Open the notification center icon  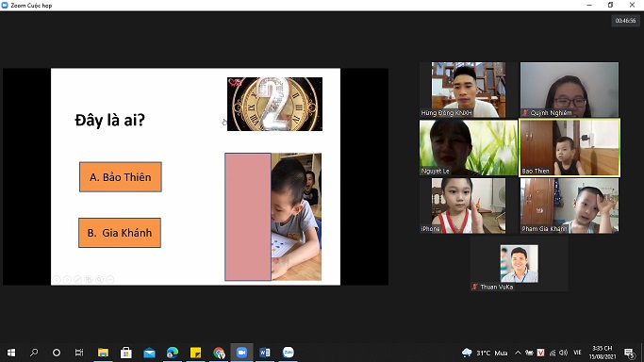(x=629, y=353)
